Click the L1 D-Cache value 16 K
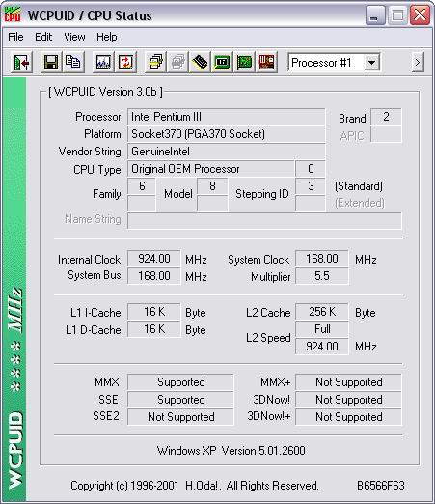Screen dimensions: 435x504 pyautogui.click(x=154, y=329)
